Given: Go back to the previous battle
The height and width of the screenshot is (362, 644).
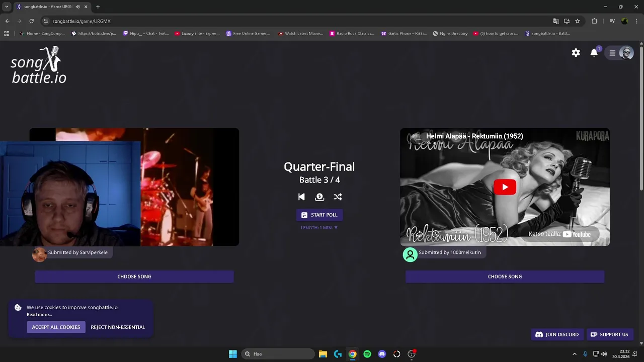Looking at the screenshot, I should 301,197.
